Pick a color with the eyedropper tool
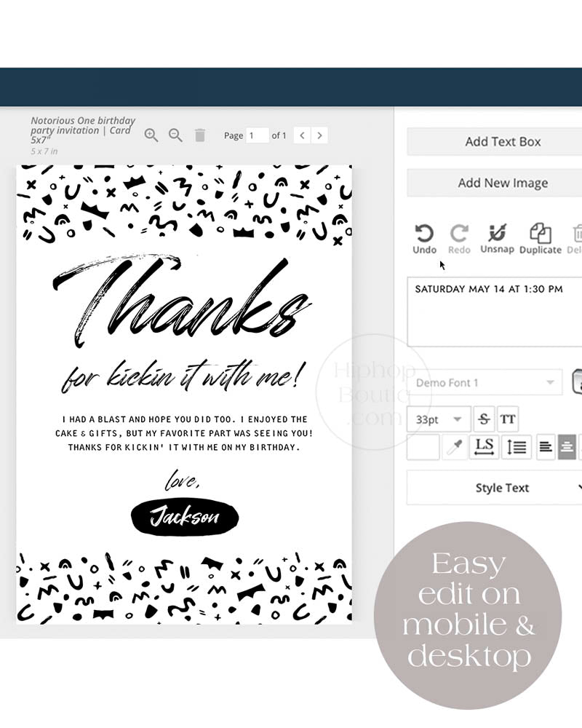The width and height of the screenshot is (582, 728). click(x=455, y=447)
